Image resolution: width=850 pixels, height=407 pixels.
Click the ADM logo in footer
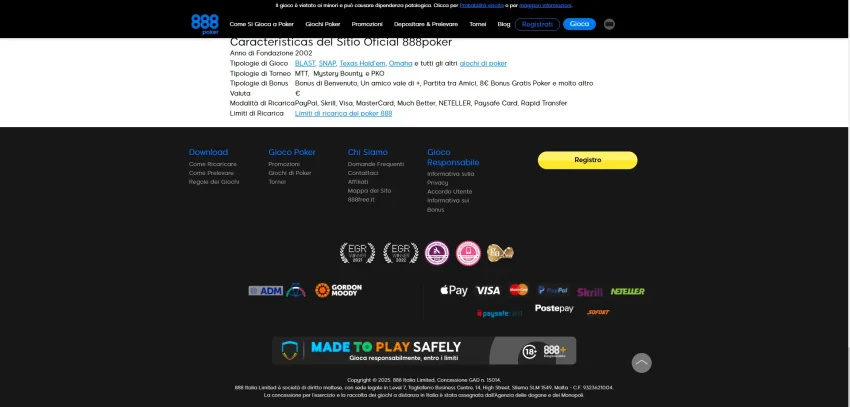point(265,291)
